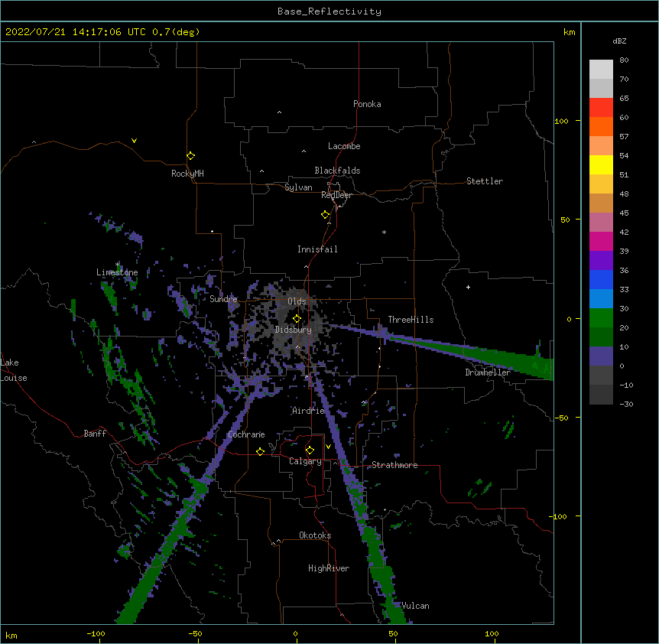The width and height of the screenshot is (659, 644).
Task: Click the km unit label at top right
Action: click(x=569, y=32)
